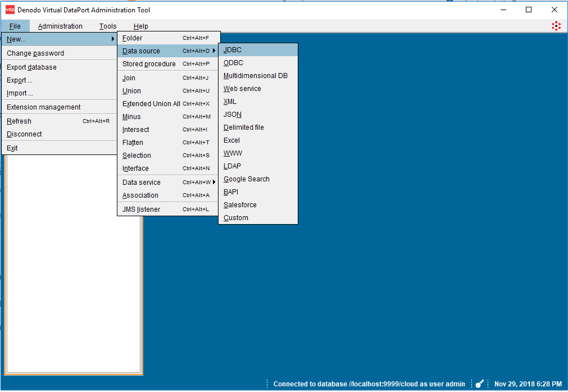Select Refresh in File menu
The width and height of the screenshot is (568, 392).
tap(59, 121)
